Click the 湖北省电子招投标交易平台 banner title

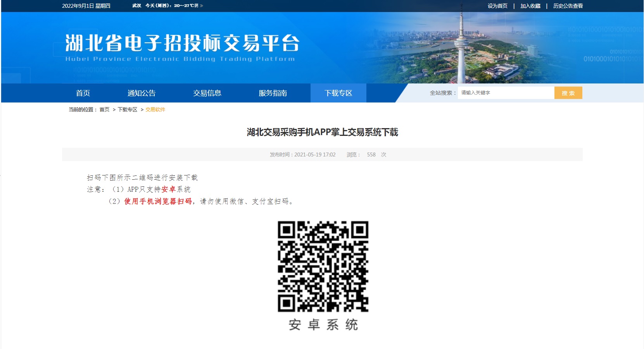[182, 43]
